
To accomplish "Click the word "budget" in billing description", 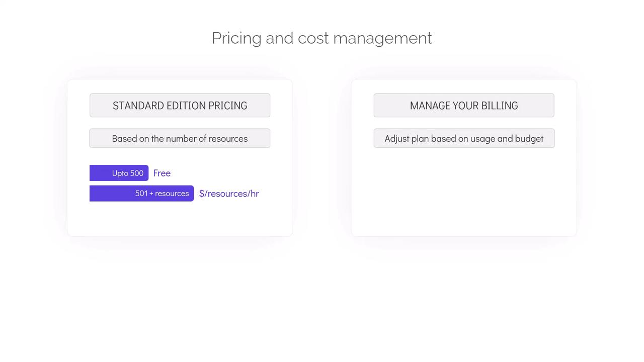I will tap(529, 138).
